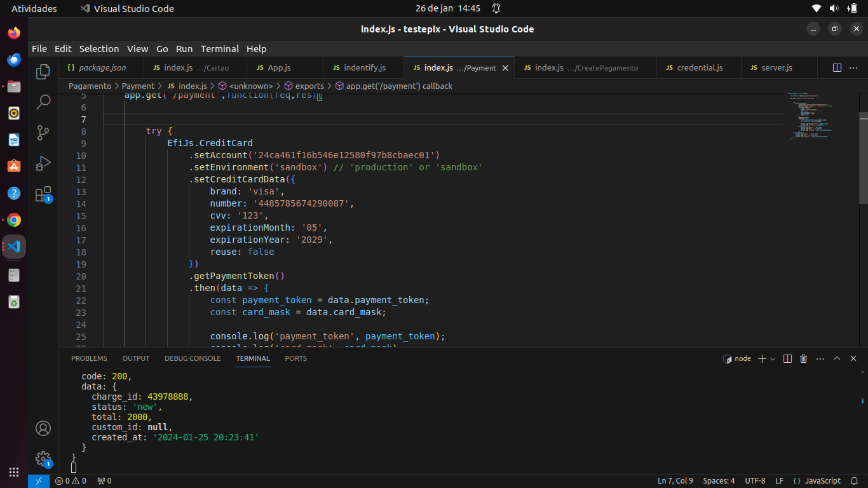
Task: Click the editor vertical scrollbar
Action: click(864, 158)
